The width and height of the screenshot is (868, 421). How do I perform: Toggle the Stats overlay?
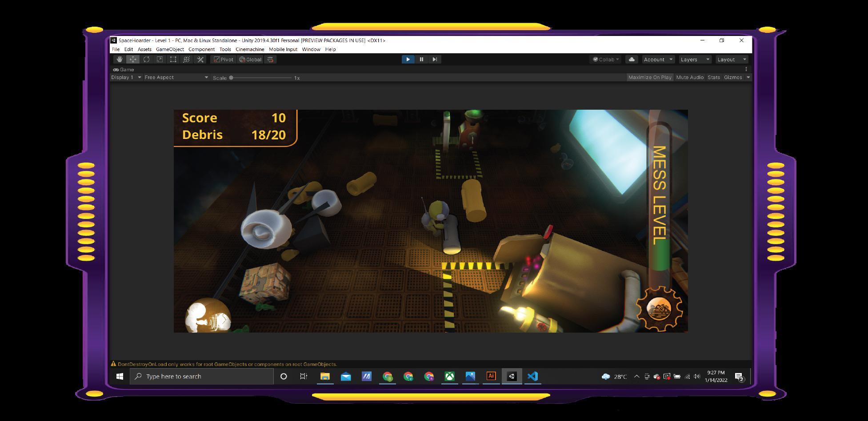click(713, 77)
